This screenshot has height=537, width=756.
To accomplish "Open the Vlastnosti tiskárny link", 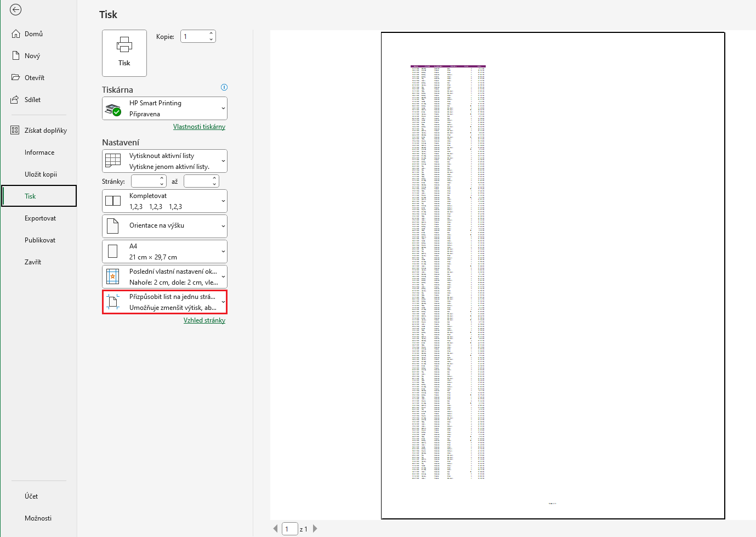I will [x=199, y=127].
